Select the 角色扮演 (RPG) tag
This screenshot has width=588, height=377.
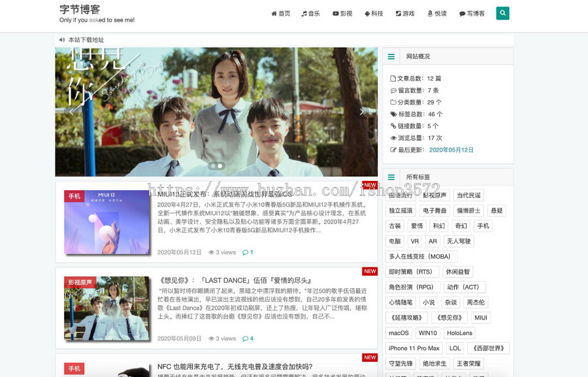click(x=413, y=287)
